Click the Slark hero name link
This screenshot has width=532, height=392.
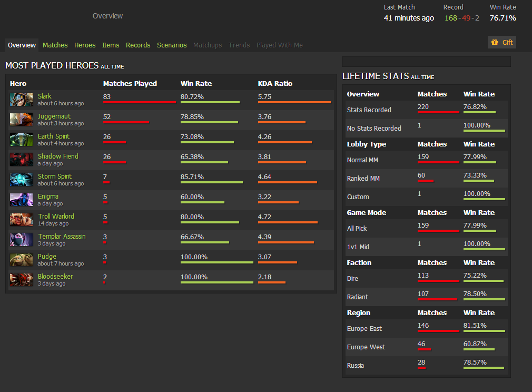(45, 96)
